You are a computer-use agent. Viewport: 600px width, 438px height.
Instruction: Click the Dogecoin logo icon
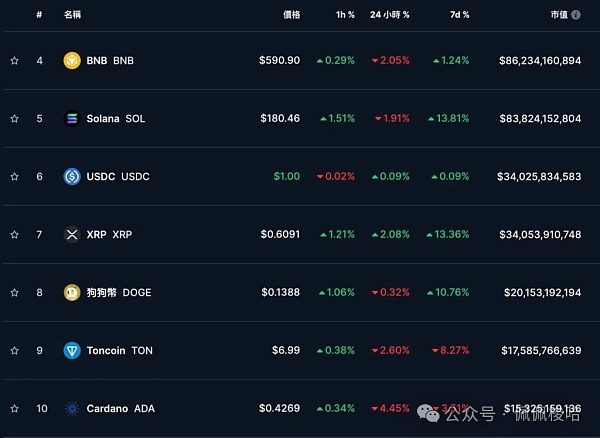[x=72, y=292]
